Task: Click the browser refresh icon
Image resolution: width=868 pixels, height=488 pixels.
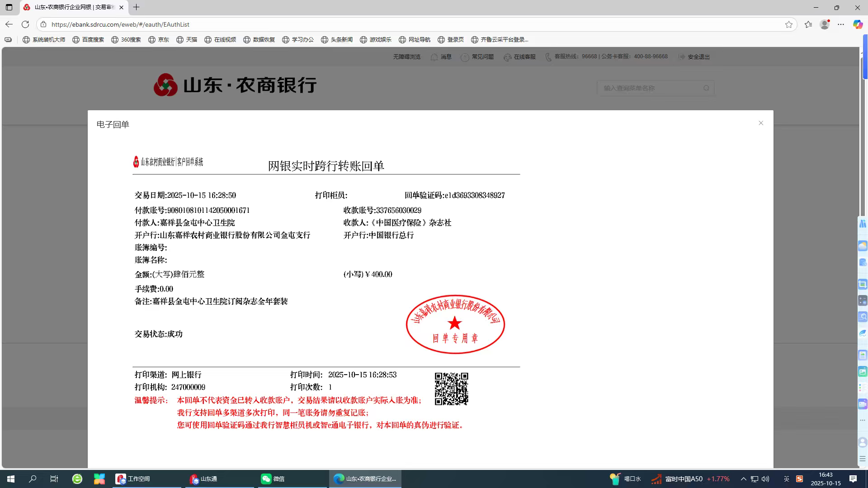Action: [25, 24]
